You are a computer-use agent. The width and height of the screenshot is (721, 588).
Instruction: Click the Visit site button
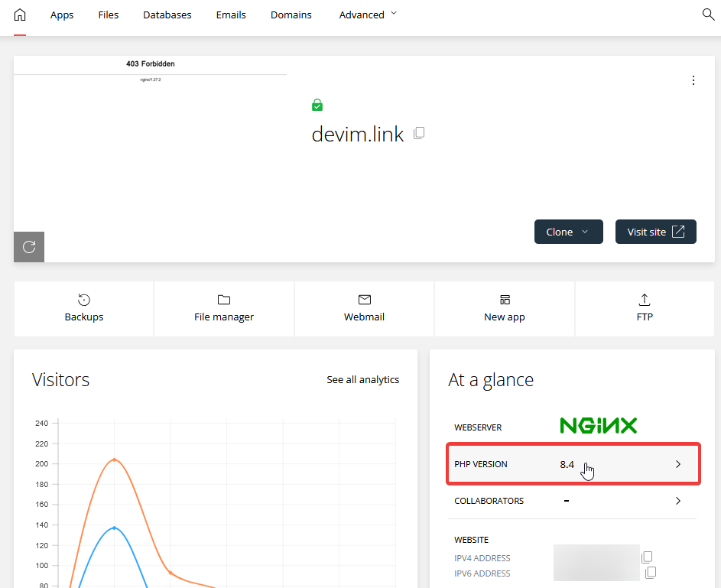(x=656, y=232)
